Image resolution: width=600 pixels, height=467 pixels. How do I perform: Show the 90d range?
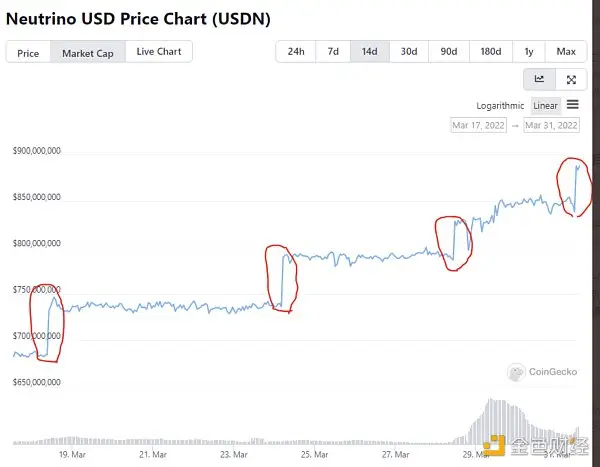point(448,52)
